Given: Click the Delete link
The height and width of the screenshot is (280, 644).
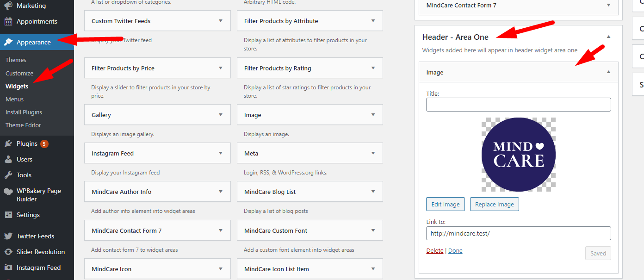Looking at the screenshot, I should (x=434, y=250).
